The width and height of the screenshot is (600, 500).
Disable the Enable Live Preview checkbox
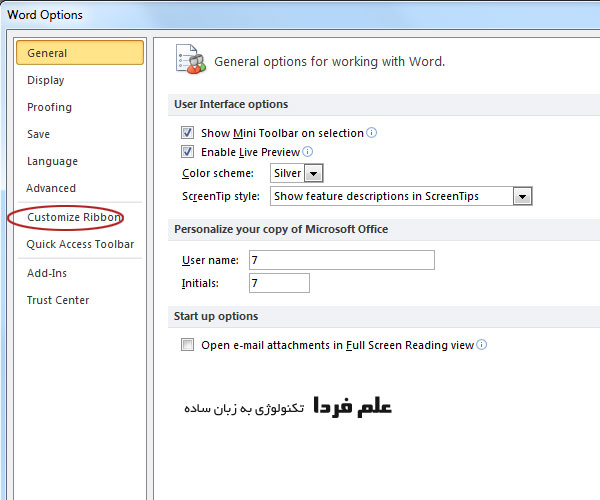(187, 152)
